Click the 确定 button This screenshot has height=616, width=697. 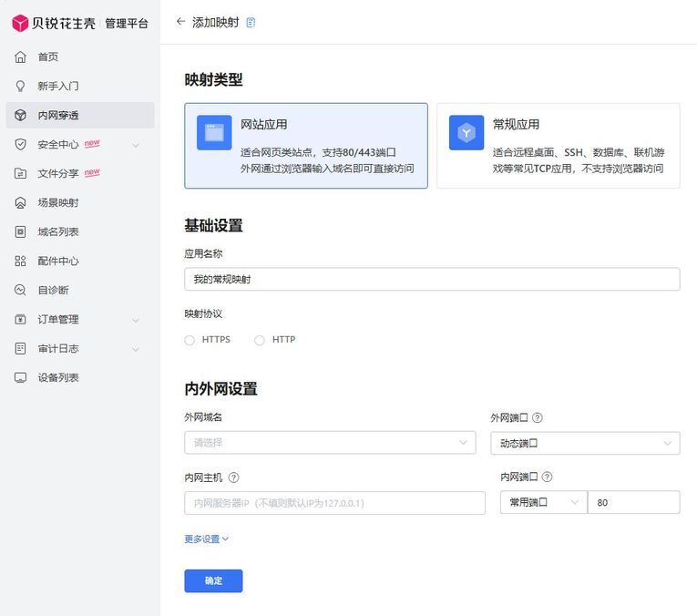tap(213, 580)
